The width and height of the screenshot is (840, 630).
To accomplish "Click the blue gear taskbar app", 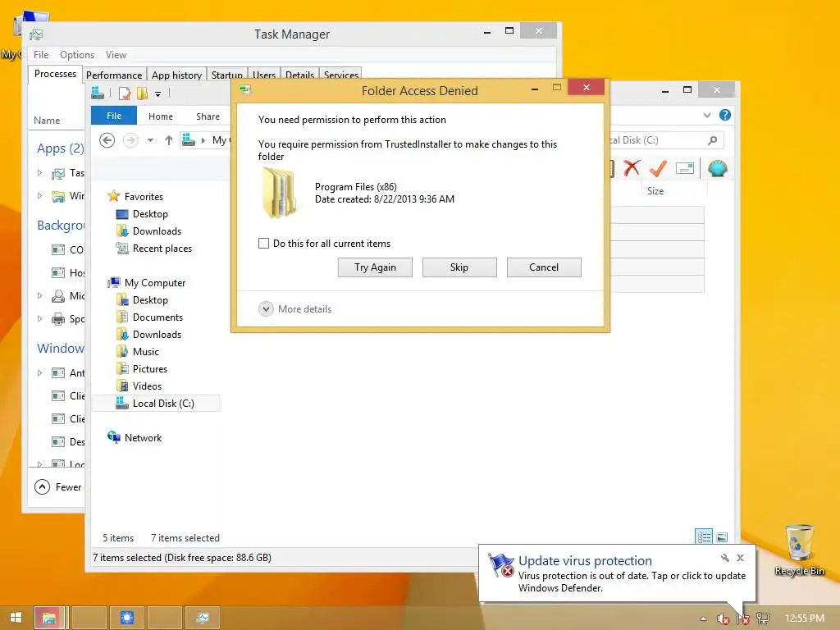I will point(127,618).
